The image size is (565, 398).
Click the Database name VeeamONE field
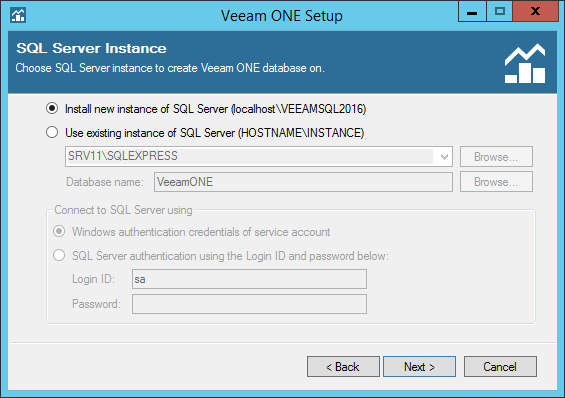coord(303,182)
